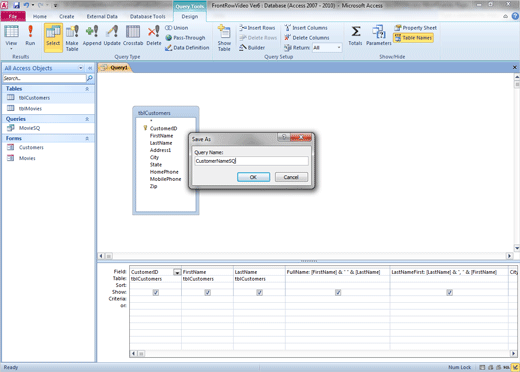Select the Union query option
Viewport: 520px width, 372px height.
pyautogui.click(x=177, y=28)
